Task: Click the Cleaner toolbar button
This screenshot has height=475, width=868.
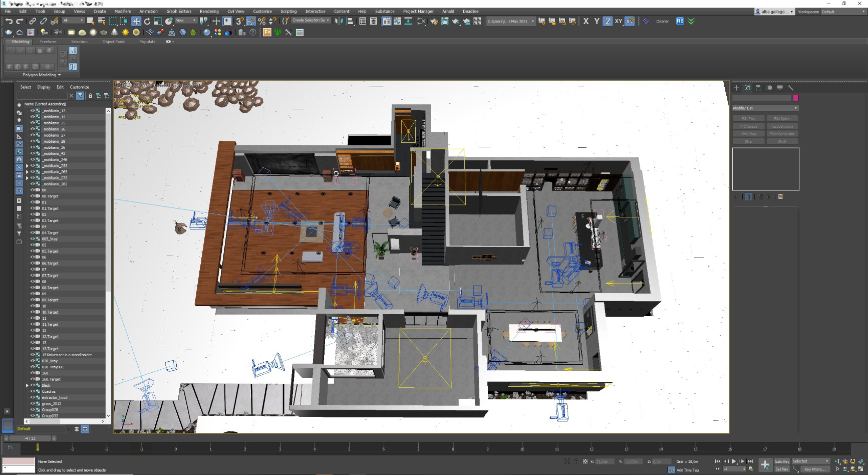Action: coord(662,21)
